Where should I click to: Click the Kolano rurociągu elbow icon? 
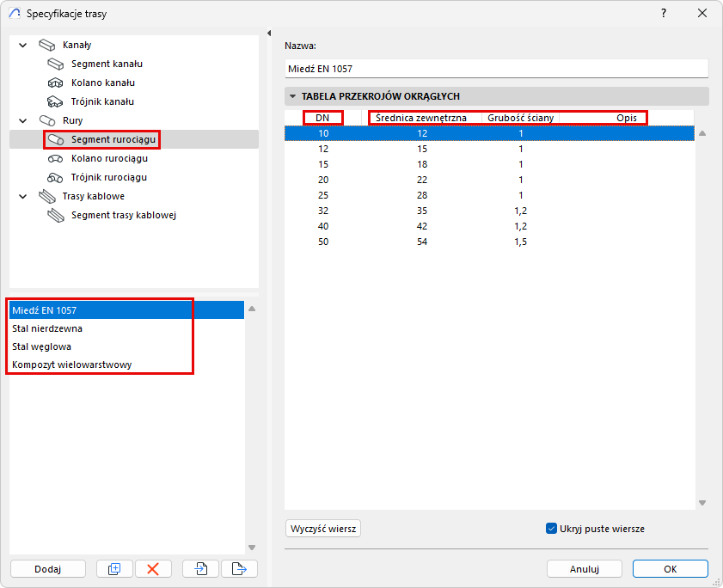pos(55,159)
